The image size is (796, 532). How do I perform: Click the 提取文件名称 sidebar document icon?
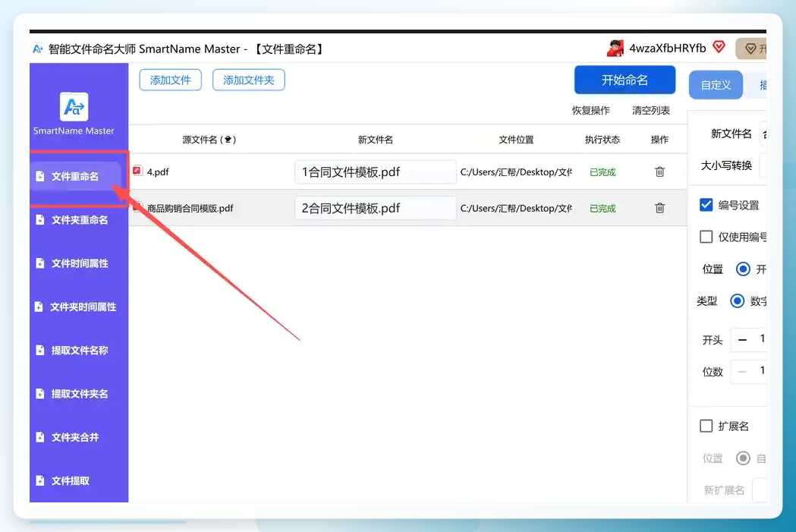tap(40, 351)
